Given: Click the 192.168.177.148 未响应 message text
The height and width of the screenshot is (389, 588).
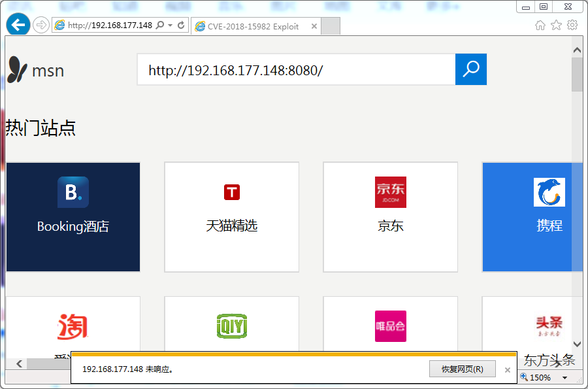Looking at the screenshot, I should [128, 369].
